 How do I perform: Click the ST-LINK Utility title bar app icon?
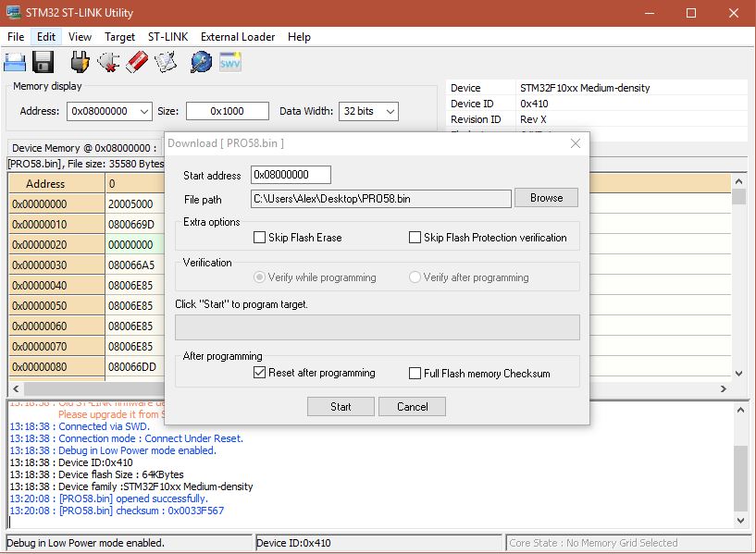14,13
